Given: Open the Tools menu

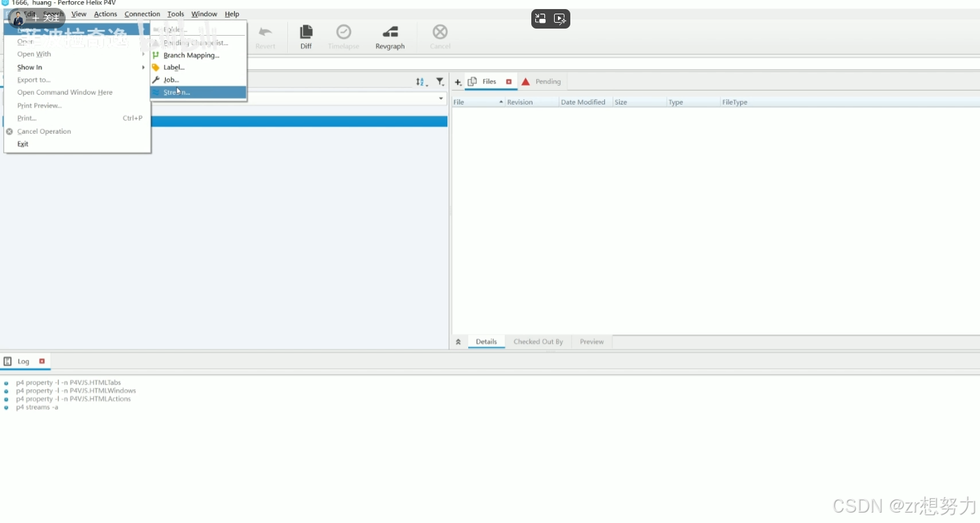Looking at the screenshot, I should coord(176,14).
